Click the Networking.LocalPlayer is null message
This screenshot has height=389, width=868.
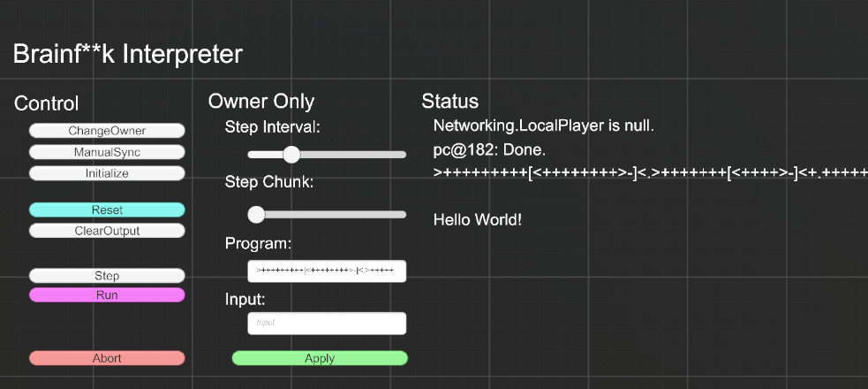(x=544, y=126)
